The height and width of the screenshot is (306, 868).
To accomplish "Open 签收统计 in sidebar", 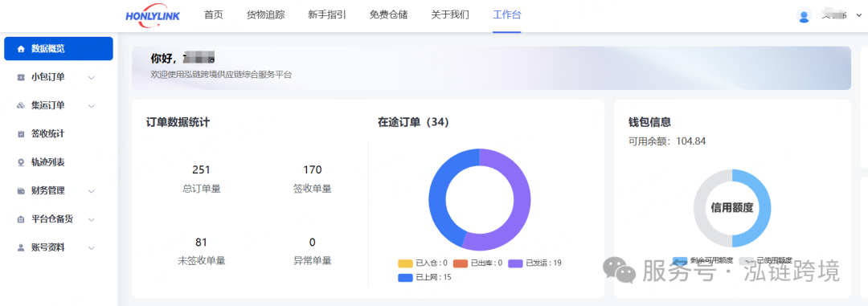I will tap(59, 134).
